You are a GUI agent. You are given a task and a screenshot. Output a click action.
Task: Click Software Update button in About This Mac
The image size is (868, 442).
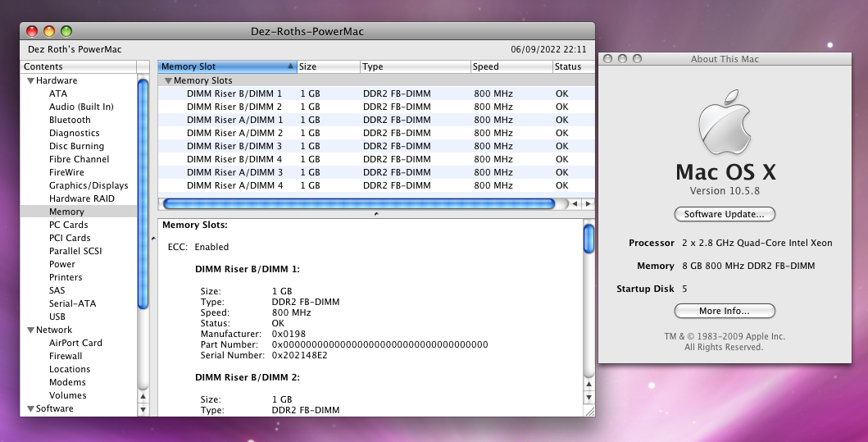[724, 214]
